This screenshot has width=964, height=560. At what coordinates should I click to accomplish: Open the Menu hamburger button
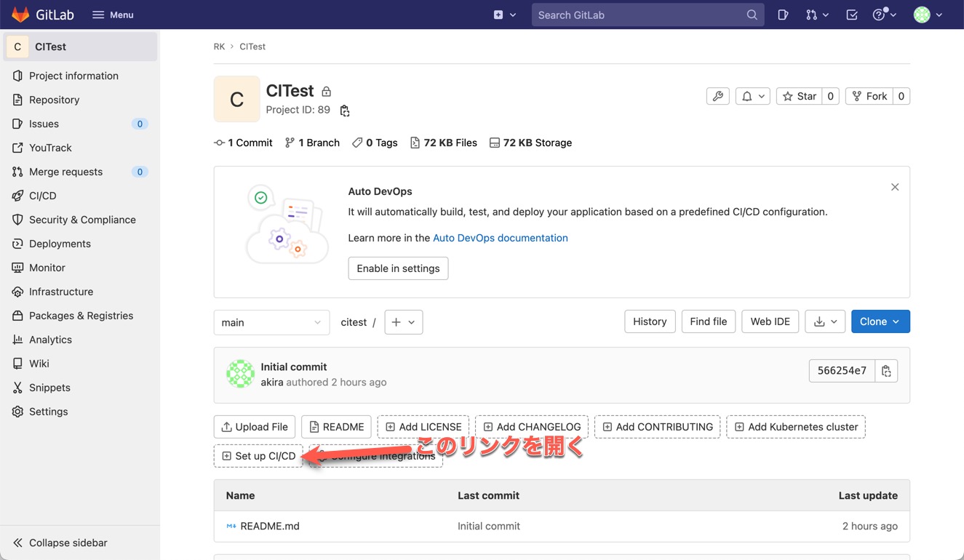[x=113, y=15]
